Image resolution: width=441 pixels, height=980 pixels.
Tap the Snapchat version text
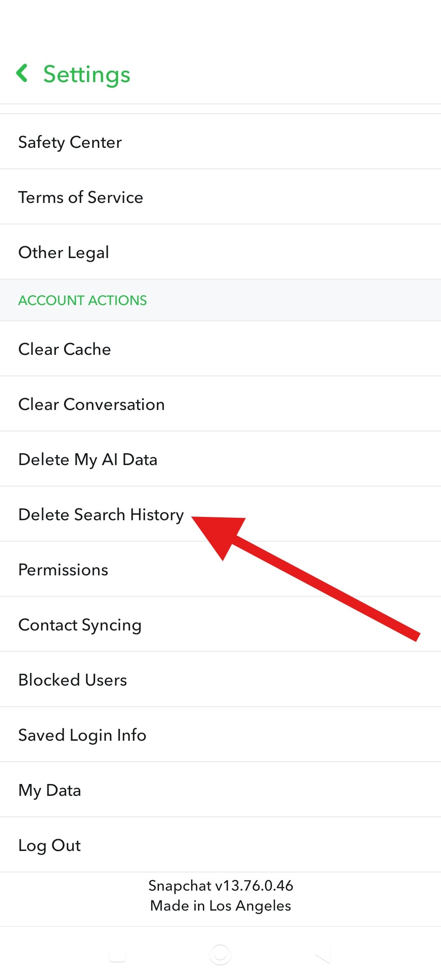220,886
